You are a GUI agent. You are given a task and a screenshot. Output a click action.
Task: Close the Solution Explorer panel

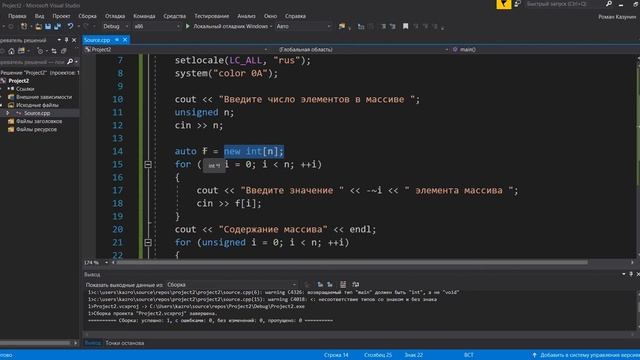point(74,40)
